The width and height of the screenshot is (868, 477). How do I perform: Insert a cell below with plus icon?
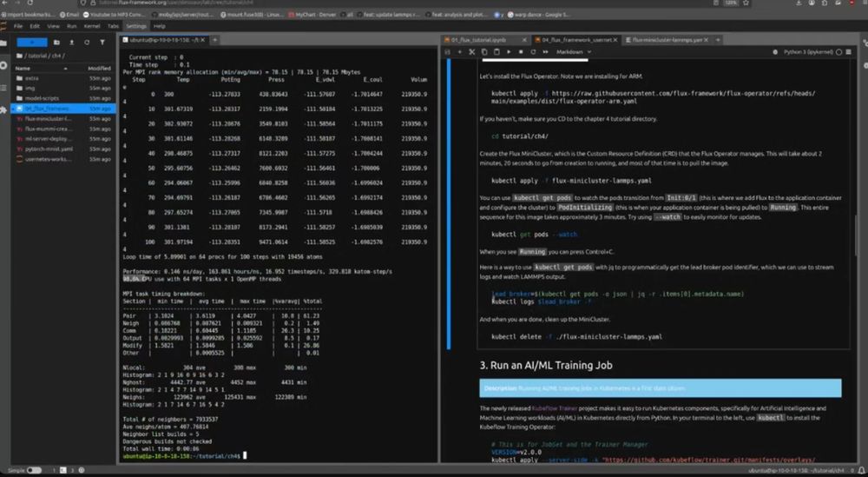[x=459, y=52]
